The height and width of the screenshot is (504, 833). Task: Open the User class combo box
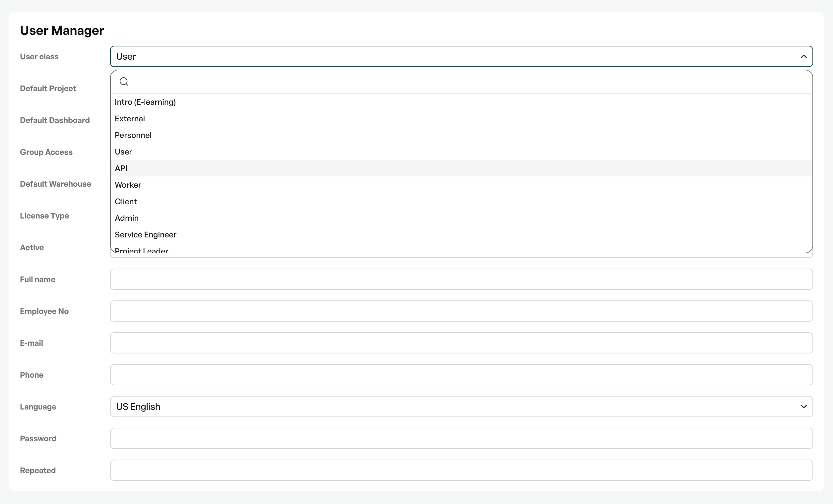[462, 56]
